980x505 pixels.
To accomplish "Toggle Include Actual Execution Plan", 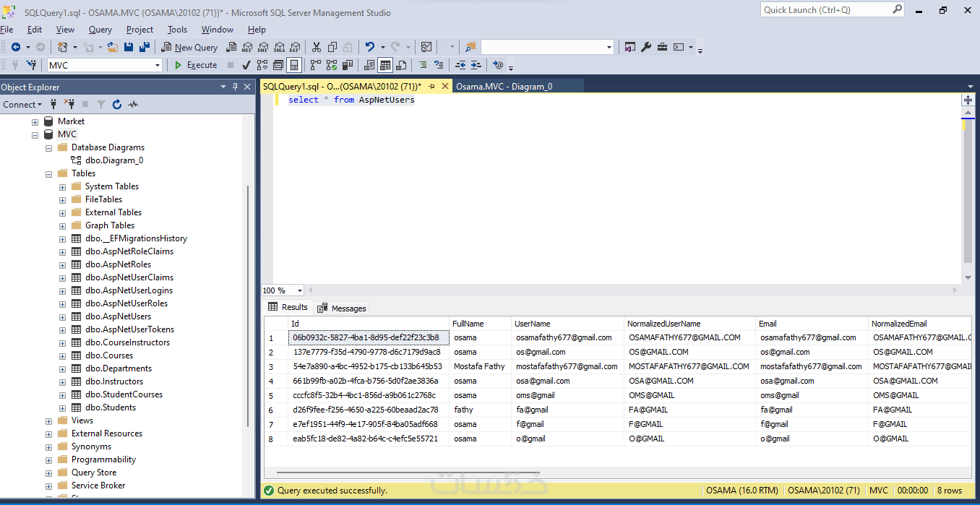I will click(316, 65).
